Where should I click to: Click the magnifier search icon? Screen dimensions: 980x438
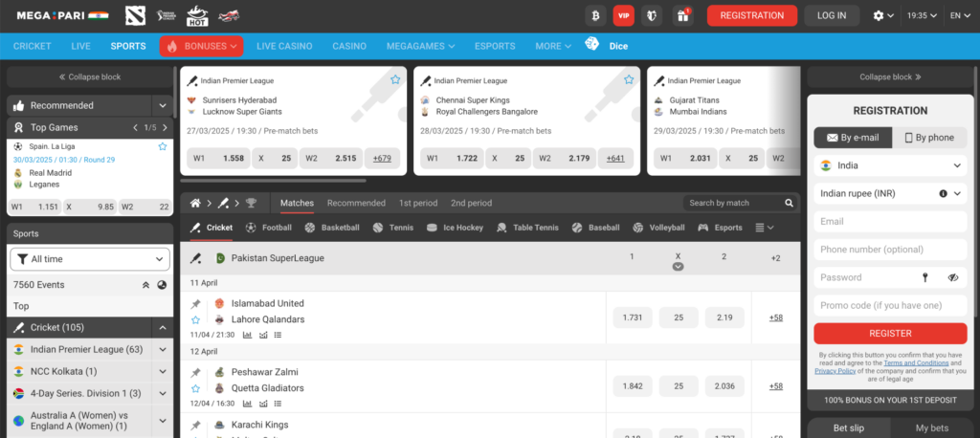tap(790, 203)
